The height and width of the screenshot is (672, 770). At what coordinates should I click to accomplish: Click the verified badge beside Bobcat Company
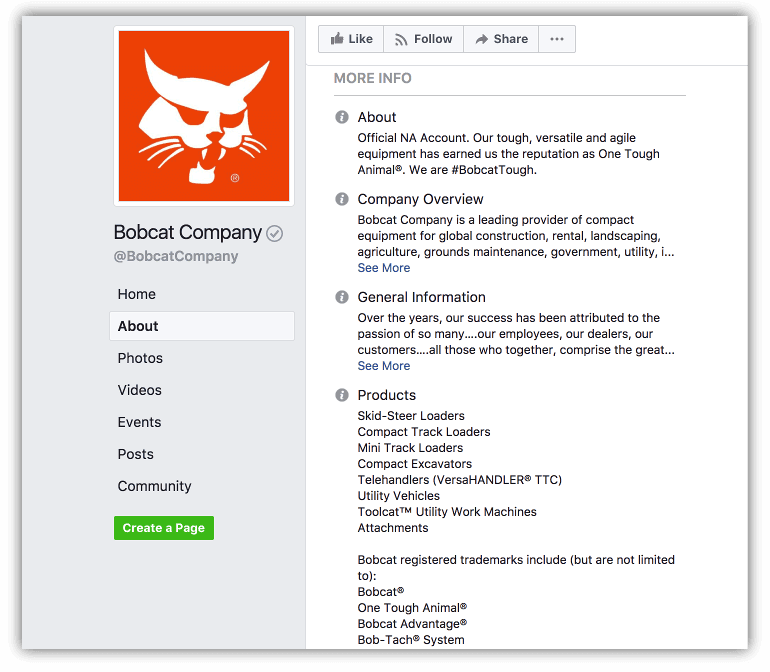[275, 233]
